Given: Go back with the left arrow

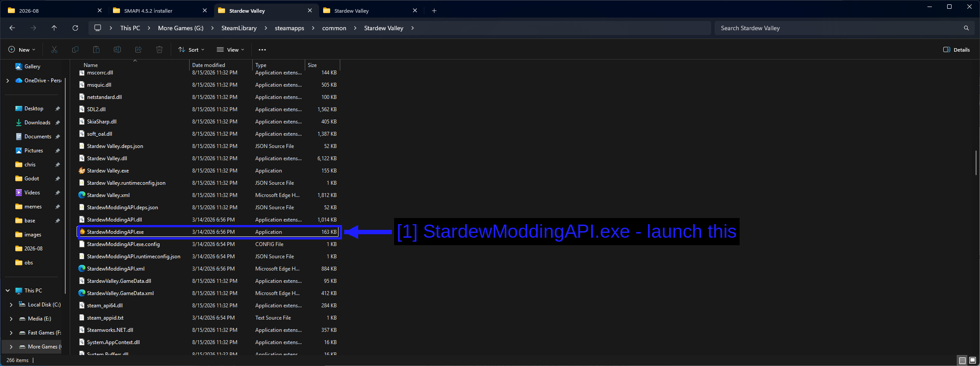Looking at the screenshot, I should click(12, 28).
